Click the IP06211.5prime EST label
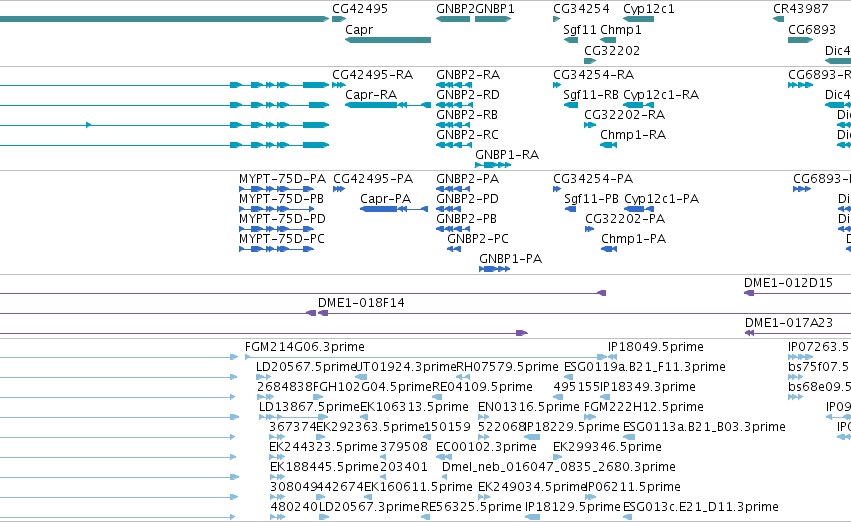The image size is (851, 522). pos(633,487)
